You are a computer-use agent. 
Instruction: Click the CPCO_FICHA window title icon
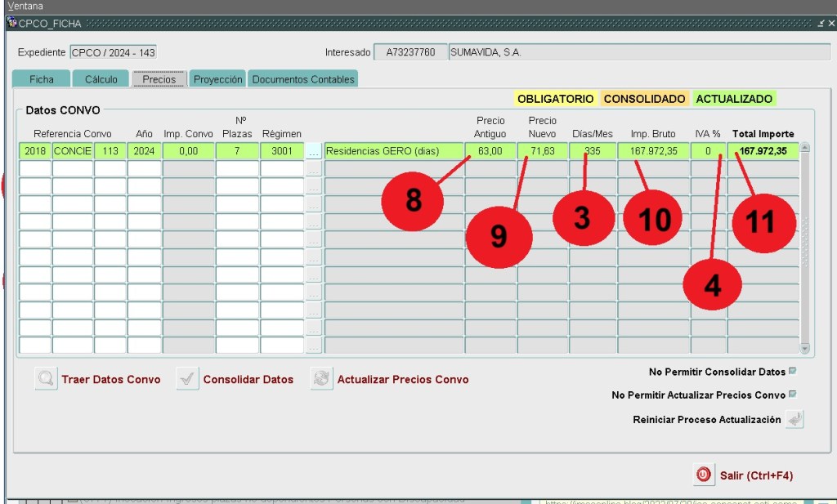(x=11, y=24)
